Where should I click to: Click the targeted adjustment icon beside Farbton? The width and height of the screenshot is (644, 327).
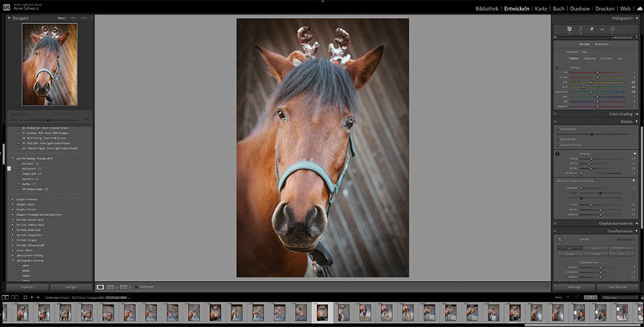pos(557,68)
